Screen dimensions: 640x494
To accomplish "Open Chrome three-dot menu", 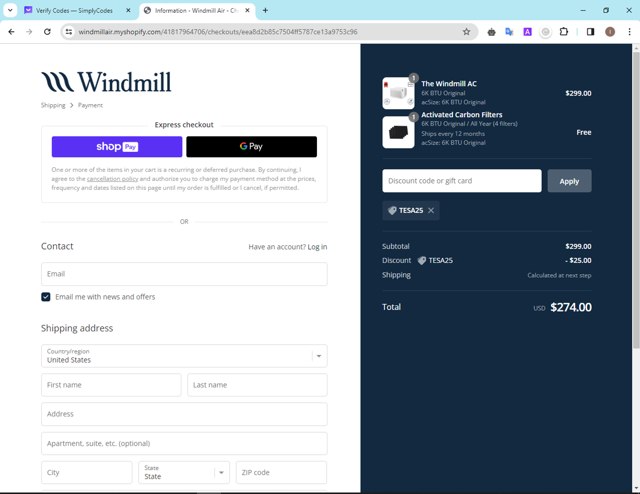I will pyautogui.click(x=629, y=32).
